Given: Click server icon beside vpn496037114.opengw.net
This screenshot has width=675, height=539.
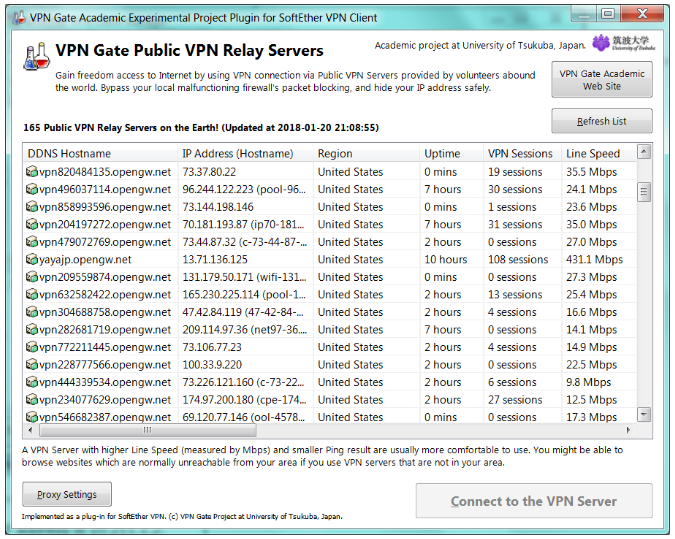Looking at the screenshot, I should pos(32,189).
